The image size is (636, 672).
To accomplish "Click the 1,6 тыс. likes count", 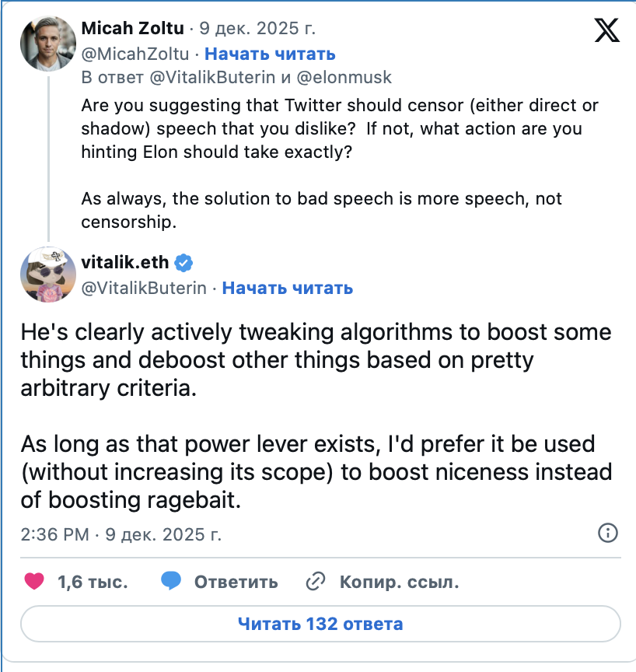I will pyautogui.click(x=93, y=582).
